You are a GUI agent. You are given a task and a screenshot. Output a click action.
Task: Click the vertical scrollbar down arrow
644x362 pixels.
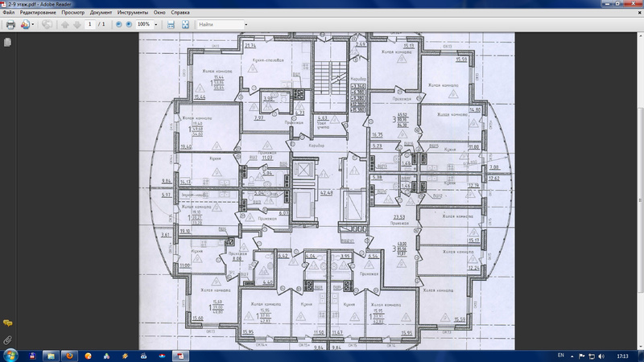pyautogui.click(x=640, y=347)
